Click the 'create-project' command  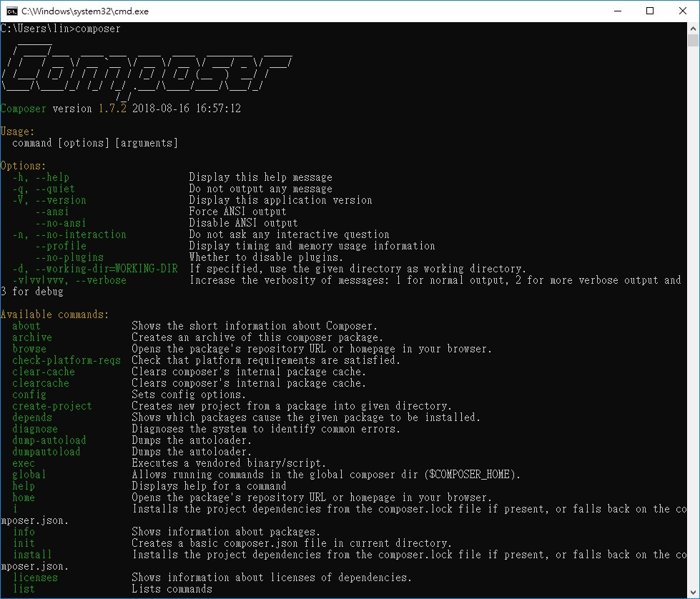51,406
